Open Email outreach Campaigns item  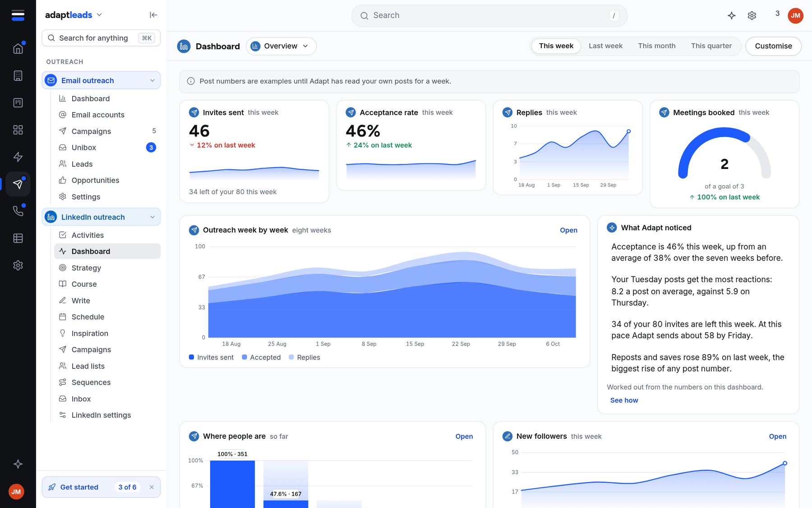(107, 131)
